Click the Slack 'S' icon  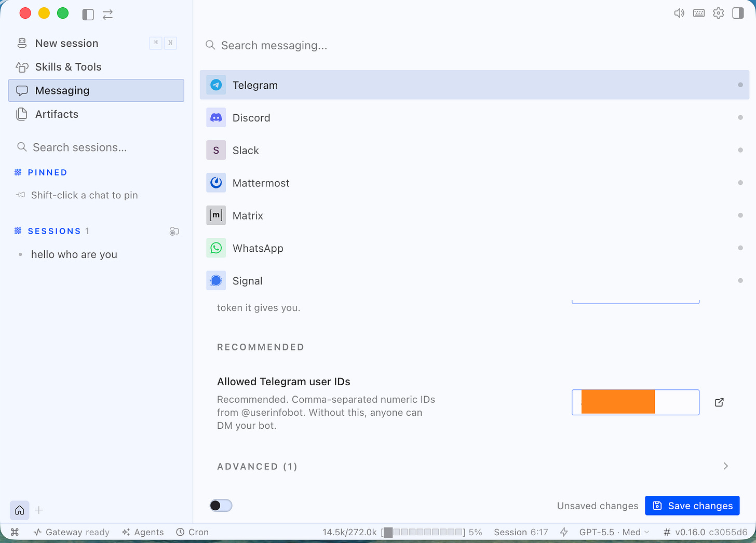(216, 150)
